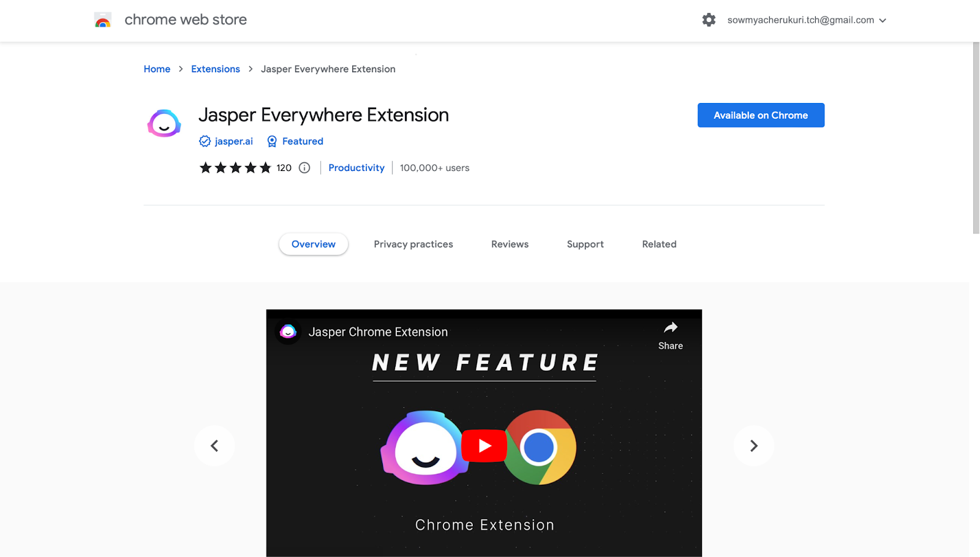
Task: Play the Jasper Chrome Extension video
Action: point(484,446)
